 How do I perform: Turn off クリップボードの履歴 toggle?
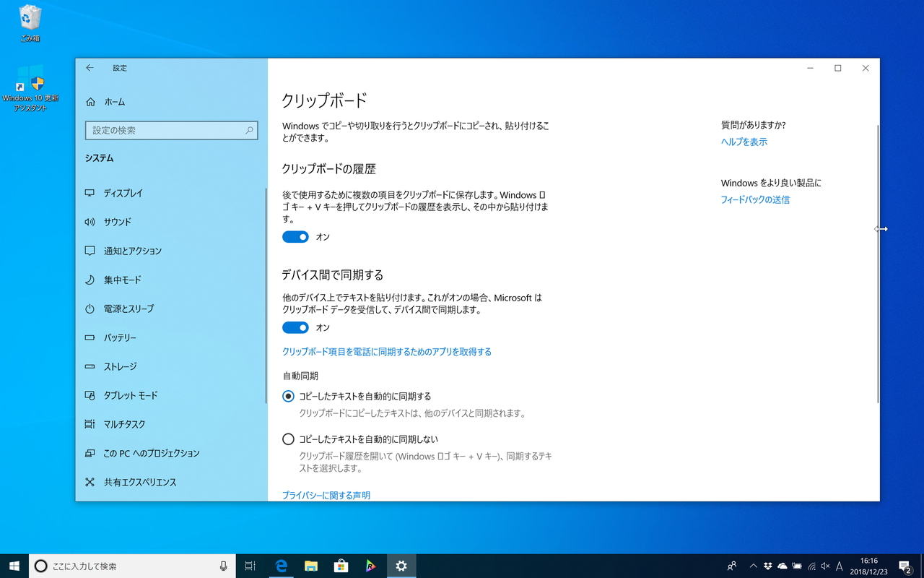[x=295, y=236]
